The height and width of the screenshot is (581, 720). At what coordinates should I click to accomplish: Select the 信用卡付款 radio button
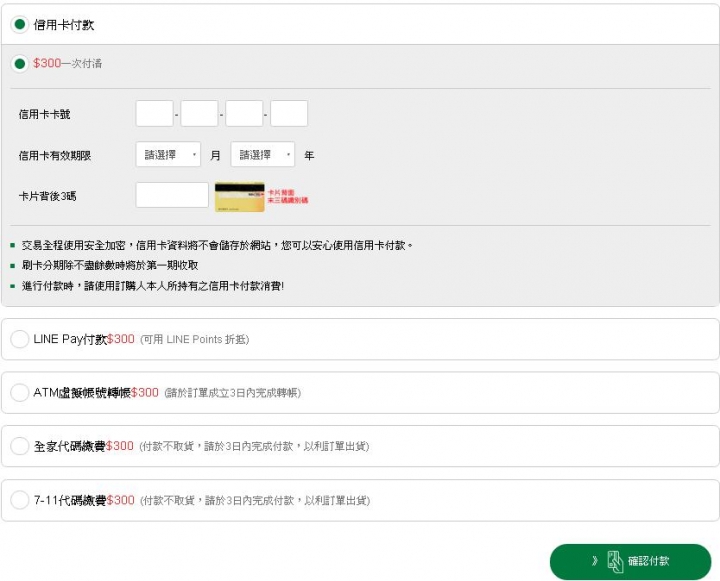coord(20,24)
